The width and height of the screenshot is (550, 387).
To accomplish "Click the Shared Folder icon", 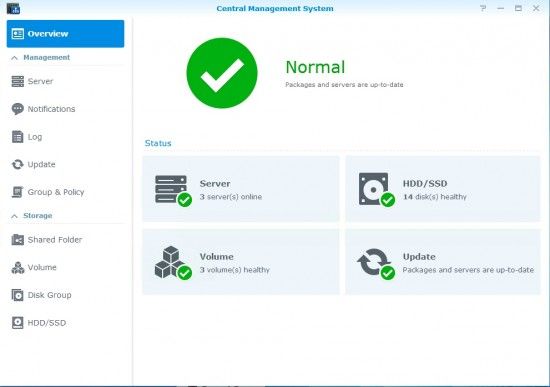I will 18,240.
